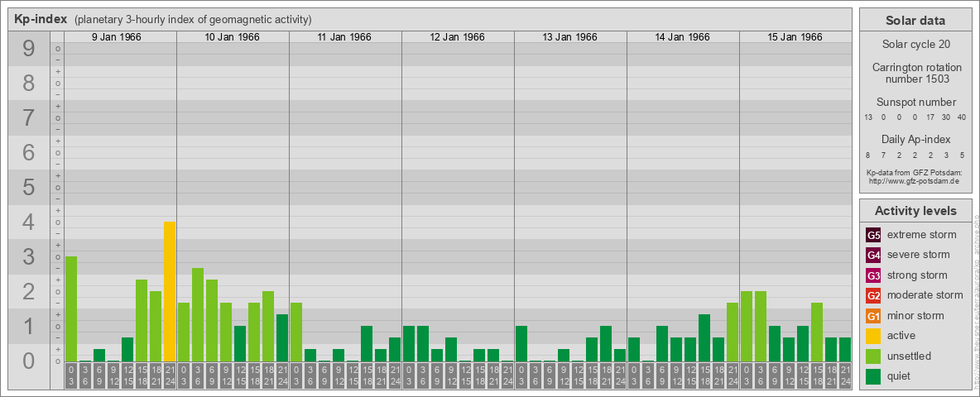Click the 13 Jan 18-21h bar
980x397 pixels.
pos(606,343)
